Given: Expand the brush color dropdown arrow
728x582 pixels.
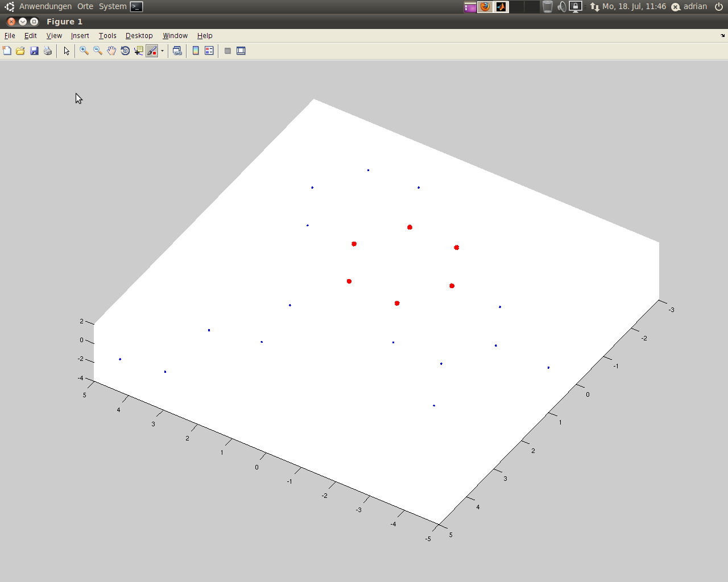Looking at the screenshot, I should coord(162,51).
